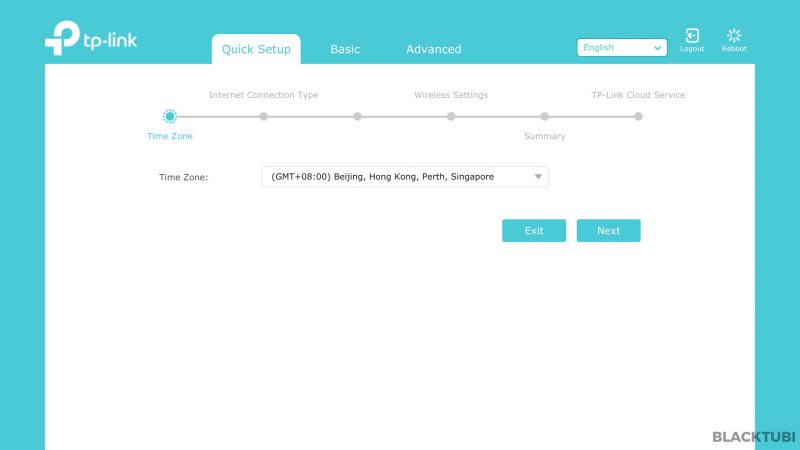Switch to the Advanced tab
Viewport: 800px width, 450px height.
433,49
